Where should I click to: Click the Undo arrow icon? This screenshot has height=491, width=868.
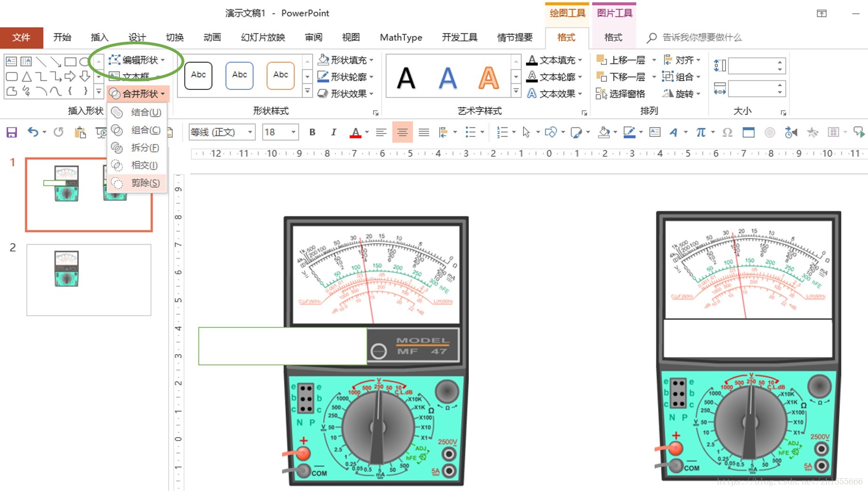click(x=33, y=132)
